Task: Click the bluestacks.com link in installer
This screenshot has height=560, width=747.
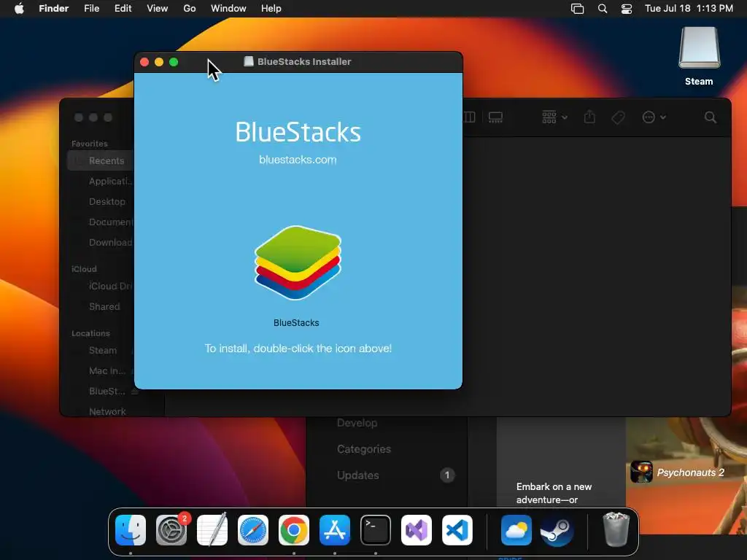Action: 298,160
